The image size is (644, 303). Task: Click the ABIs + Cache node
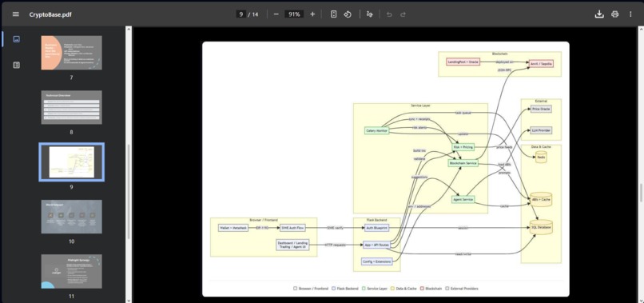[x=541, y=199]
